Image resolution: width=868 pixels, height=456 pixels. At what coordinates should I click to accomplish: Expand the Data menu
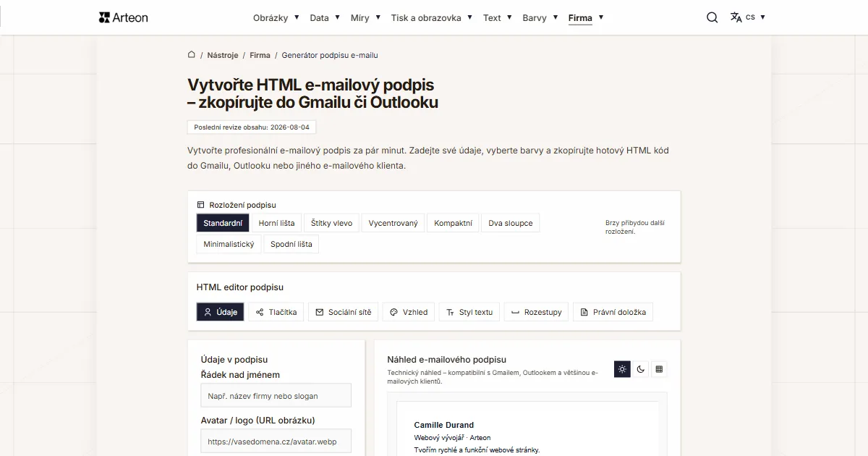pyautogui.click(x=325, y=18)
